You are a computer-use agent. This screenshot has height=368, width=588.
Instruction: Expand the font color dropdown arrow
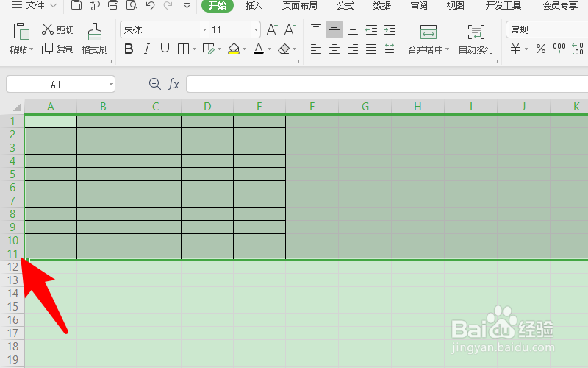(x=269, y=49)
